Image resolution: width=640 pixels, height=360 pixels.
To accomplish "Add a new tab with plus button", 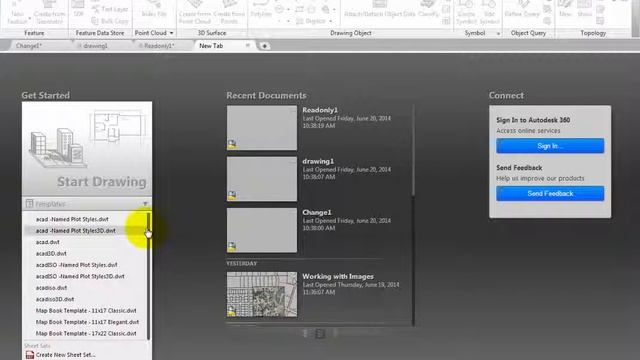I will click(264, 46).
